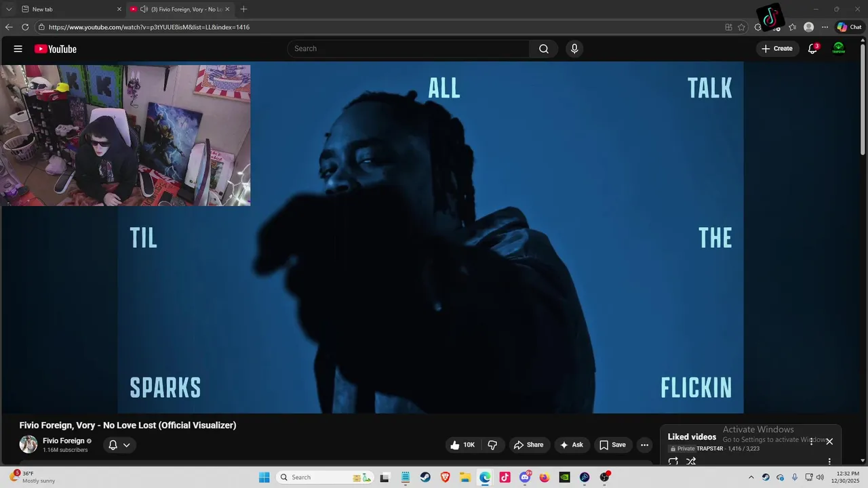Close the Fivio Foreign YouTube tab
The image size is (868, 488).
pos(227,9)
